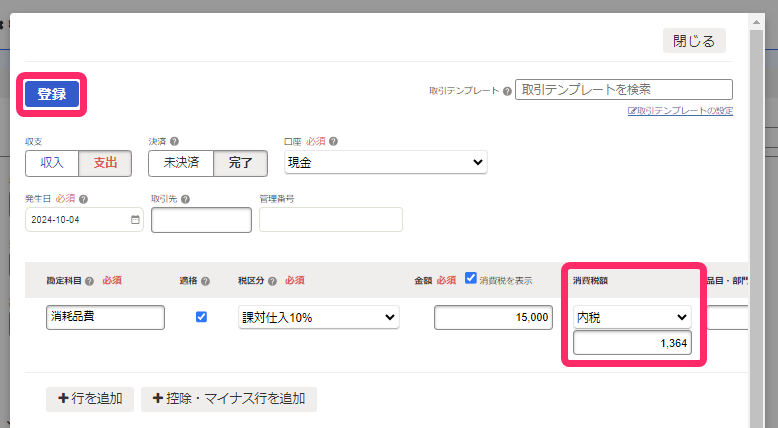778x428 pixels.
Task: Open the 取引テンプレートの設定 link
Action: (680, 111)
